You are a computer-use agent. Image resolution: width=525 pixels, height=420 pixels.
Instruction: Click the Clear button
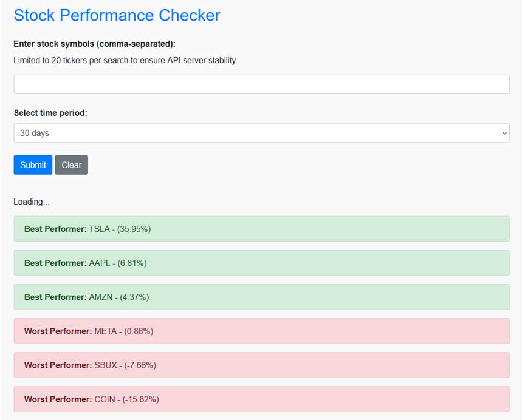point(71,165)
